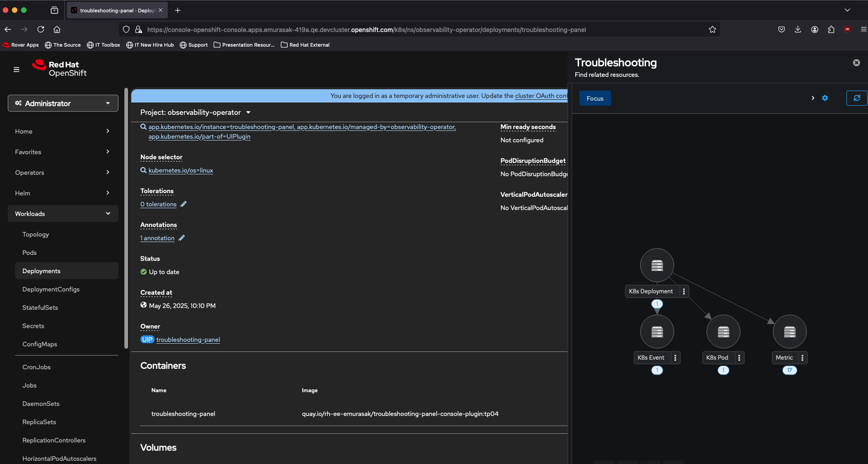The width and height of the screenshot is (868, 464).
Task: Open DeploymentConfigs in the sidebar
Action: 51,289
